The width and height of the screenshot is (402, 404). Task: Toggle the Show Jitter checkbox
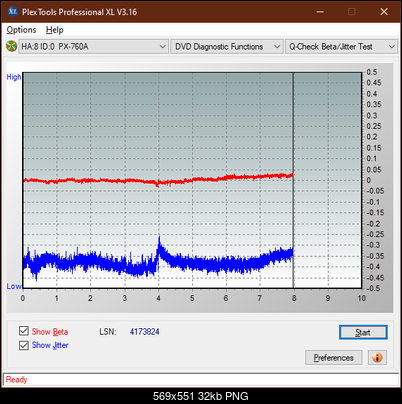[x=24, y=345]
